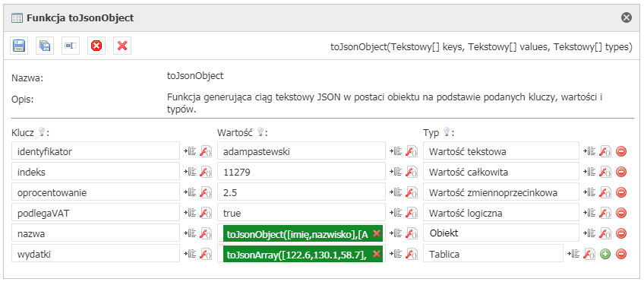Insert function for the Tablica type field
644x282 pixels.
point(589,255)
